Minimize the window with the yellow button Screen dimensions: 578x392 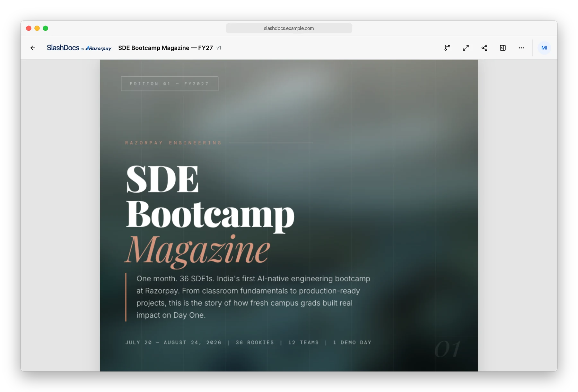click(x=37, y=28)
